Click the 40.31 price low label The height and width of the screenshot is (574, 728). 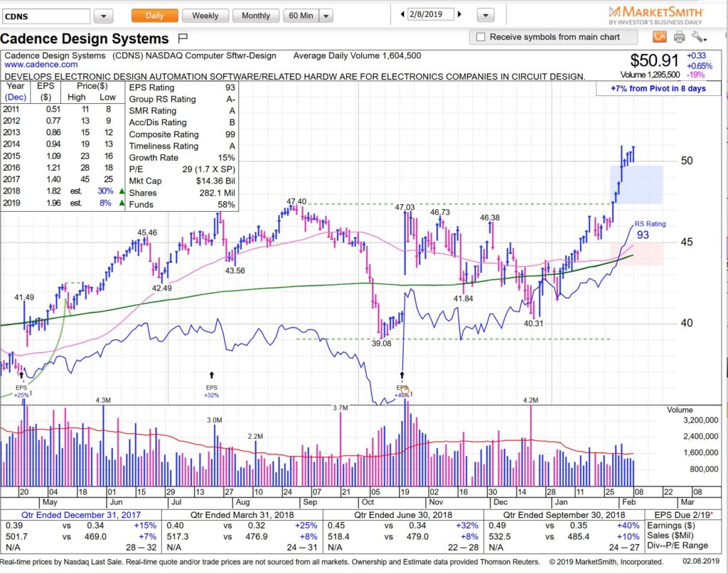click(x=533, y=323)
